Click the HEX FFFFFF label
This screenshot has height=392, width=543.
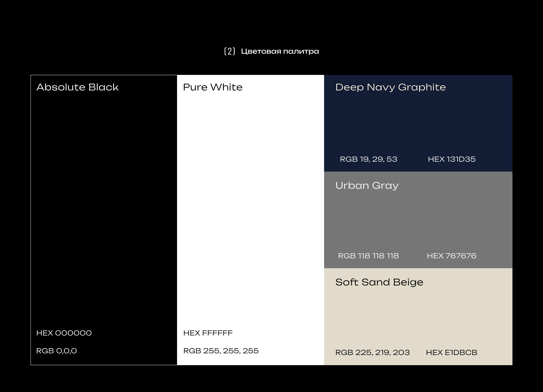208,333
